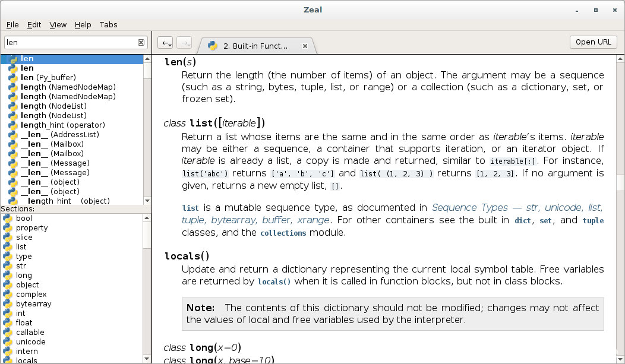Clear the search field with the X icon
This screenshot has width=625, height=364.
pos(141,43)
